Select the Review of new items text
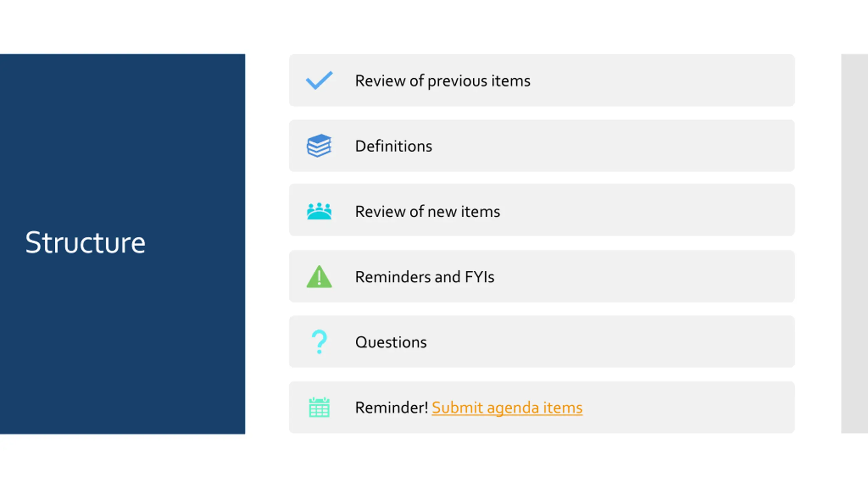The image size is (868, 488). (x=427, y=211)
